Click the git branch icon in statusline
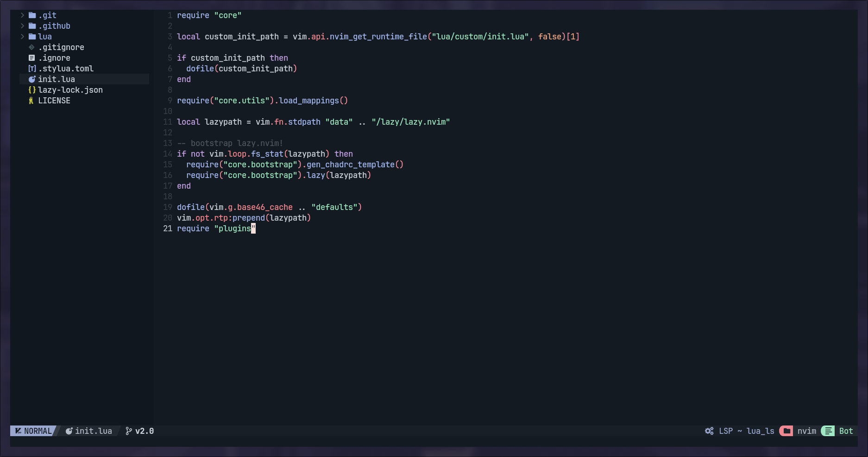The height and width of the screenshot is (457, 868). [x=128, y=431]
